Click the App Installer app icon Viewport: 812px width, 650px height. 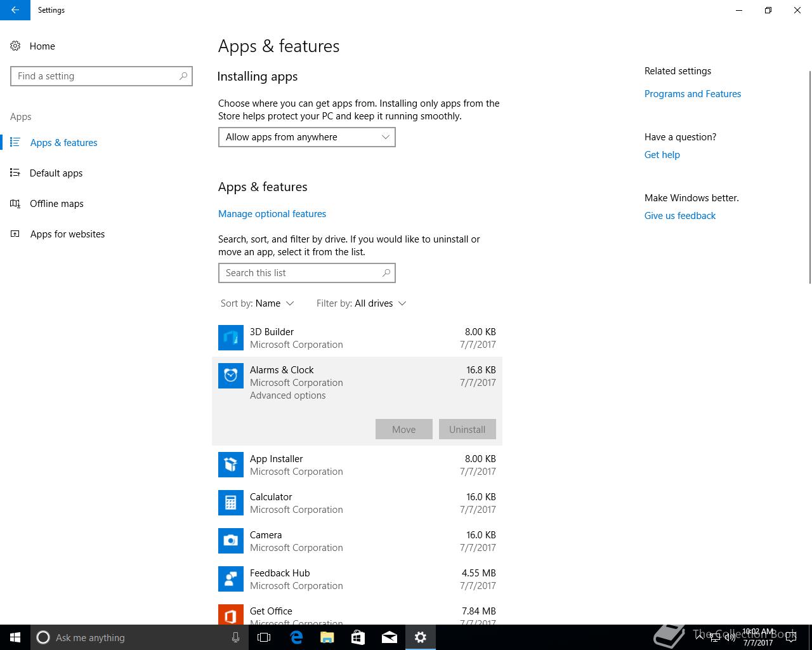(x=231, y=465)
